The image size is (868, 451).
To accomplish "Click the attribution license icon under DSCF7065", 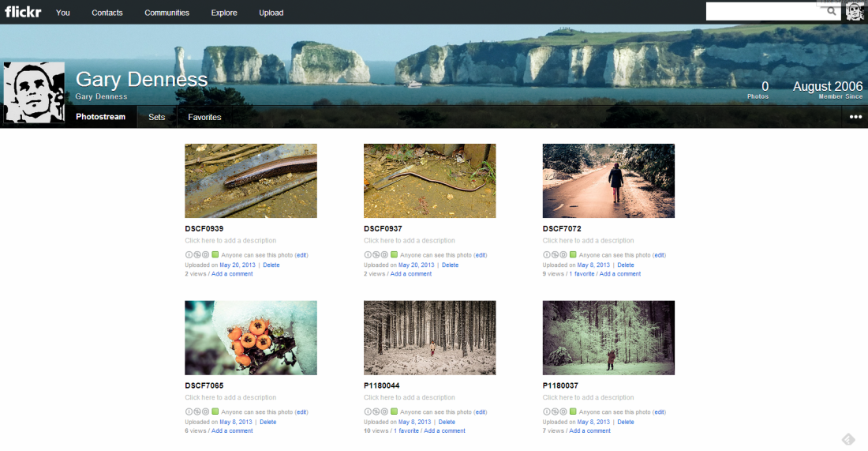I will tap(189, 412).
